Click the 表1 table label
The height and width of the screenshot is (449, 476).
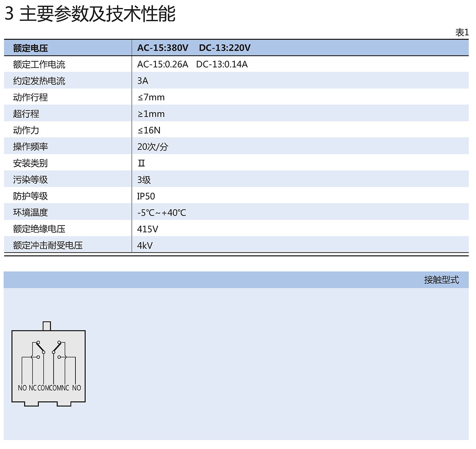462,32
